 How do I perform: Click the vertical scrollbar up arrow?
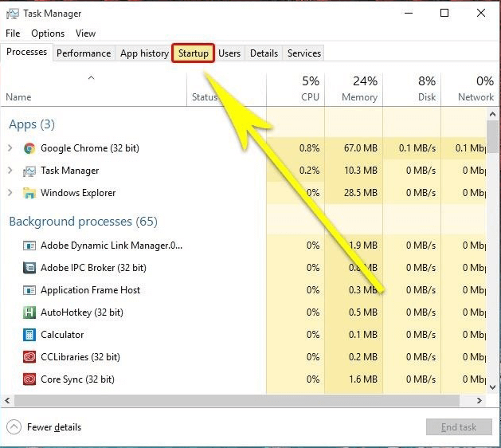tap(493, 114)
